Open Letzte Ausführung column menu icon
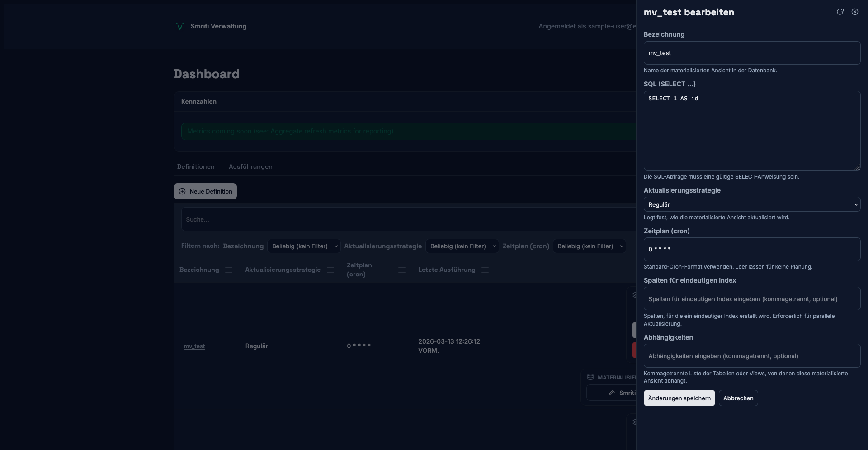 [485, 270]
